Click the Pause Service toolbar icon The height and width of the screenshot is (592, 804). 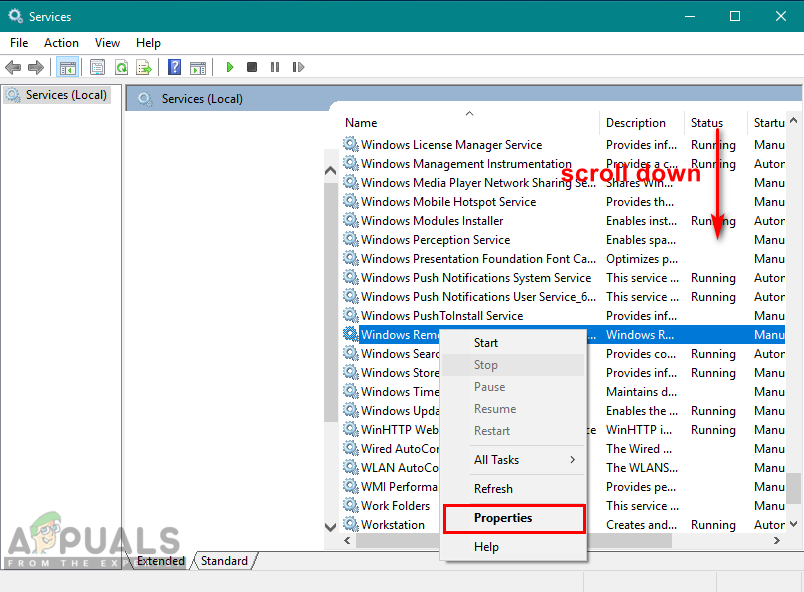[275, 67]
